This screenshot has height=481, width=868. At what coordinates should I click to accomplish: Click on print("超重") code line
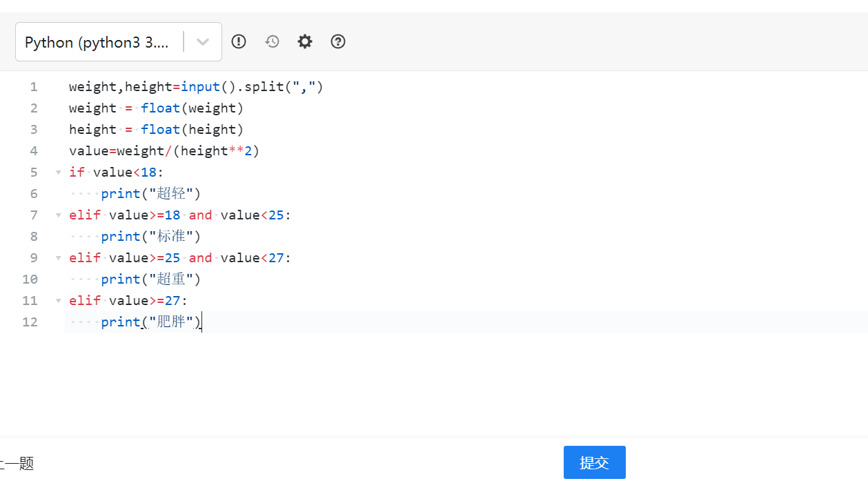tap(150, 279)
